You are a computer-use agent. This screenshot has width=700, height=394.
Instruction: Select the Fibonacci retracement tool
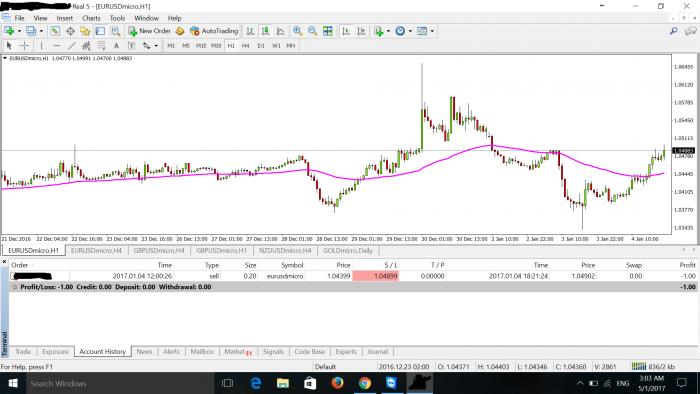coord(102,46)
